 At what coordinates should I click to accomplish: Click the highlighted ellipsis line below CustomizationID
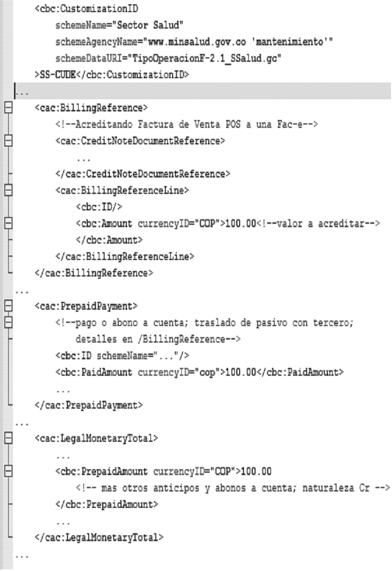(203, 91)
